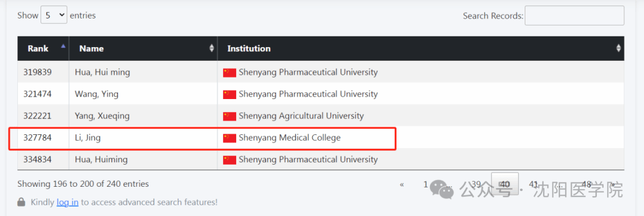Click rank 334834 for Hua, Huiming
The height and width of the screenshot is (216, 644).
coord(38,159)
